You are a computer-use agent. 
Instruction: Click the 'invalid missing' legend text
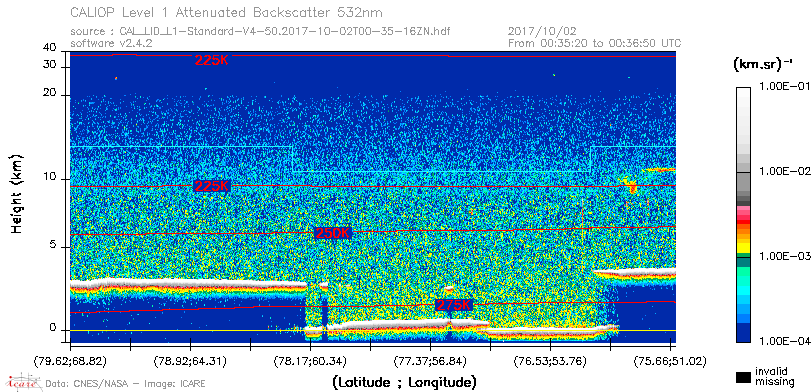(x=774, y=376)
